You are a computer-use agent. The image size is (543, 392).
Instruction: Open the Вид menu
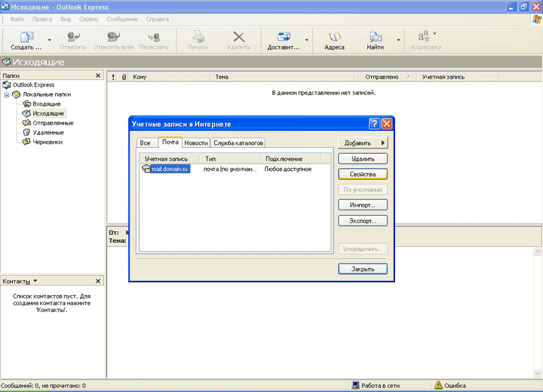click(65, 19)
